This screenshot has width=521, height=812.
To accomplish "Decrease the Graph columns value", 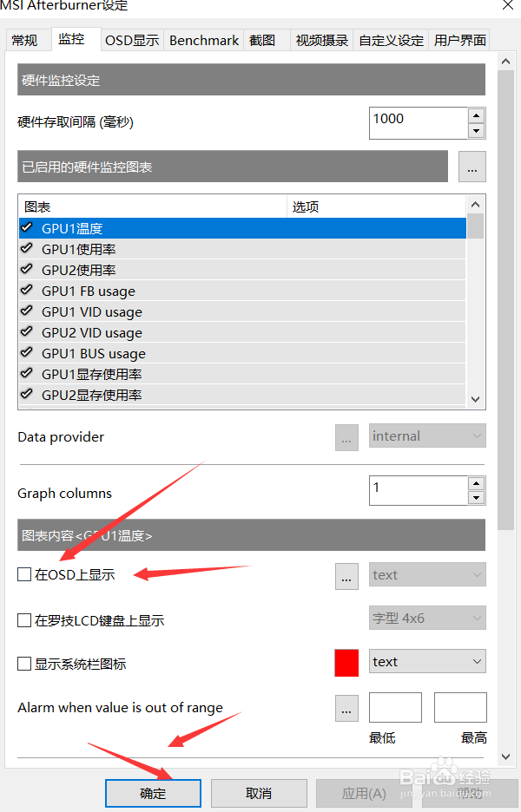I will coord(476,498).
